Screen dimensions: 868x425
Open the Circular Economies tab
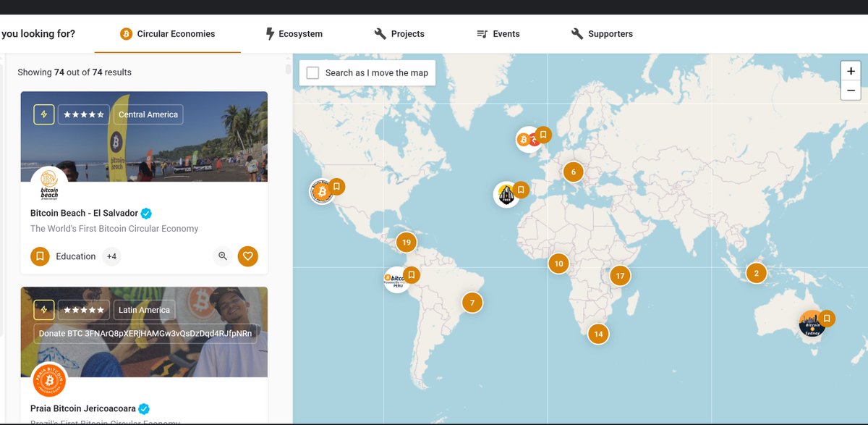pos(167,34)
